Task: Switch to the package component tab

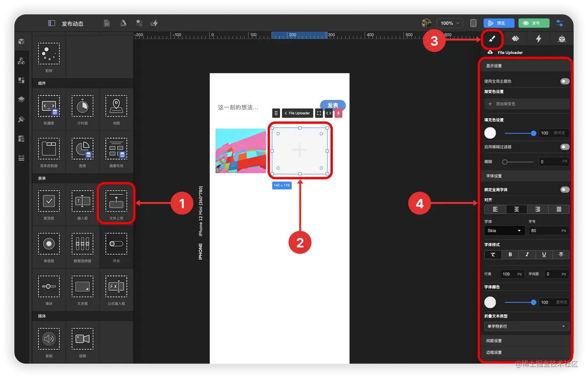Action: click(562, 38)
